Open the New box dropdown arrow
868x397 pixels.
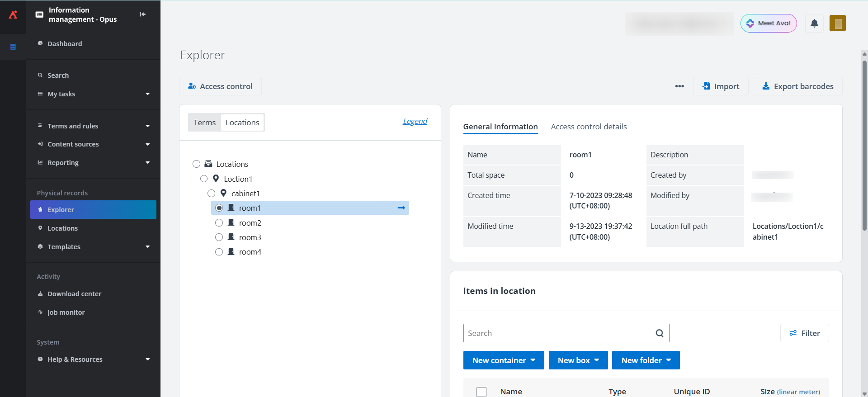pyautogui.click(x=597, y=360)
